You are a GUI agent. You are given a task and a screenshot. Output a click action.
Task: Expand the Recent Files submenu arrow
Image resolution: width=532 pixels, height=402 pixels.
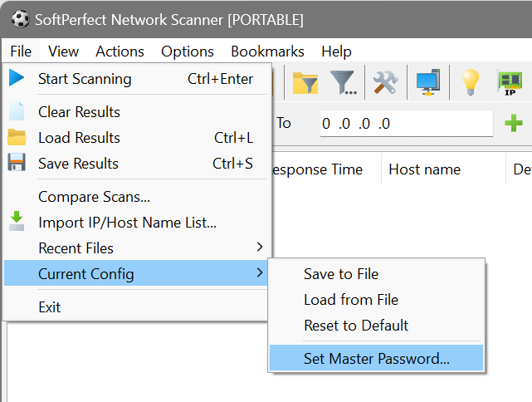click(260, 247)
